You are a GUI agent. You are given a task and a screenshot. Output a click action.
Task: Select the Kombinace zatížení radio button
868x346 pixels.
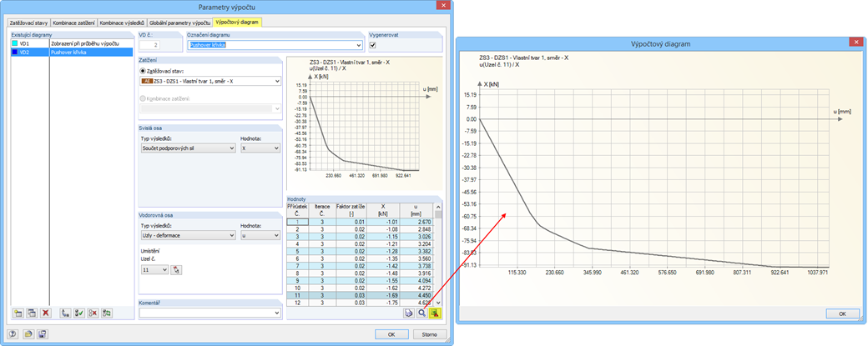point(144,98)
